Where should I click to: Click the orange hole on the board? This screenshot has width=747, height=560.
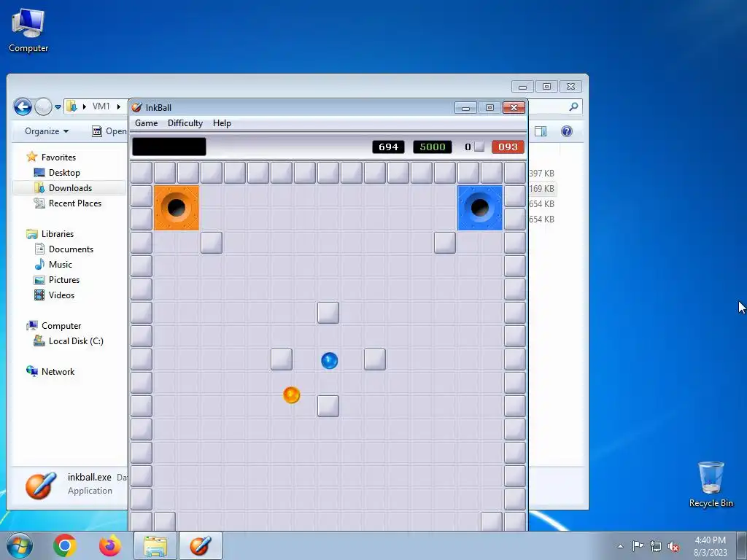(x=177, y=208)
